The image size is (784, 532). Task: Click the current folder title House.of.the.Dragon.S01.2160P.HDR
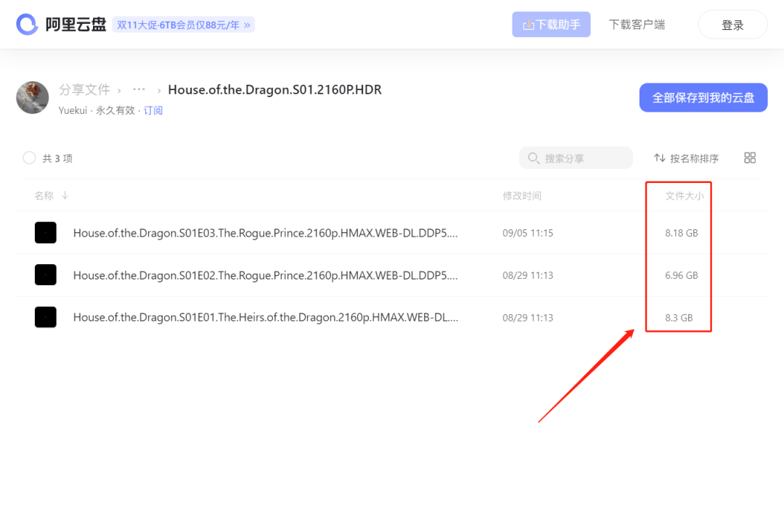pyautogui.click(x=274, y=89)
